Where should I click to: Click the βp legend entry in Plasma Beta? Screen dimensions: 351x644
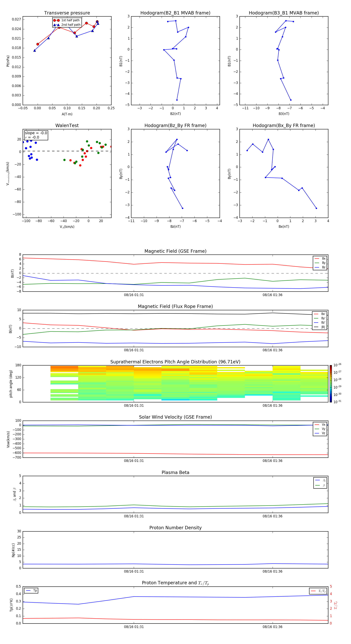320,480
